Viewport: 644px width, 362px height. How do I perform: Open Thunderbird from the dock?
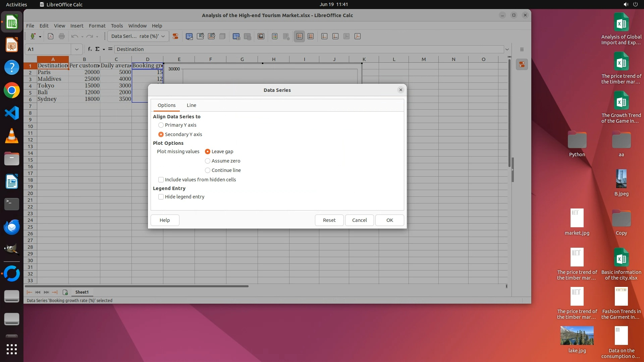(x=12, y=227)
